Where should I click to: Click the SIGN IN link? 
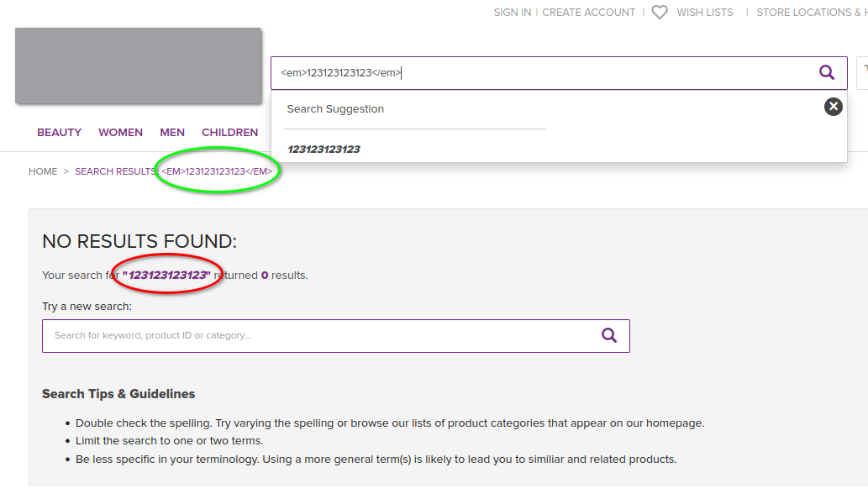(x=512, y=13)
